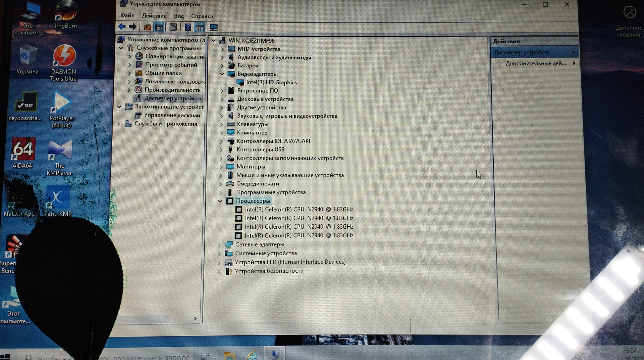This screenshot has width=644, height=360.
Task: Open the Действие menu
Action: pos(154,16)
